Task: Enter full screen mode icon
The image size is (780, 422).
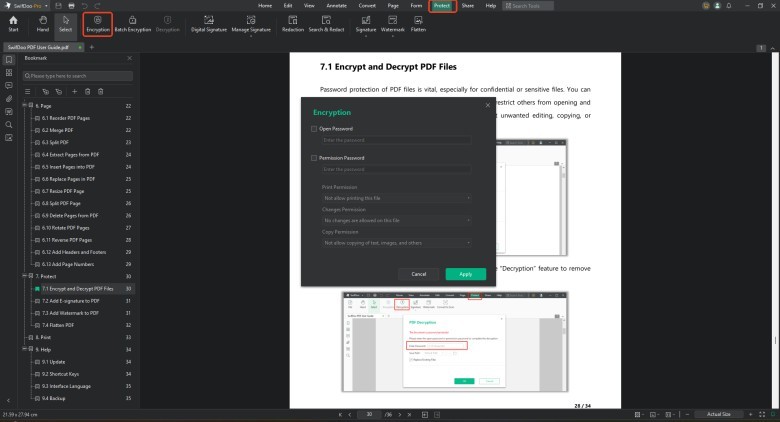Action: [762, 414]
